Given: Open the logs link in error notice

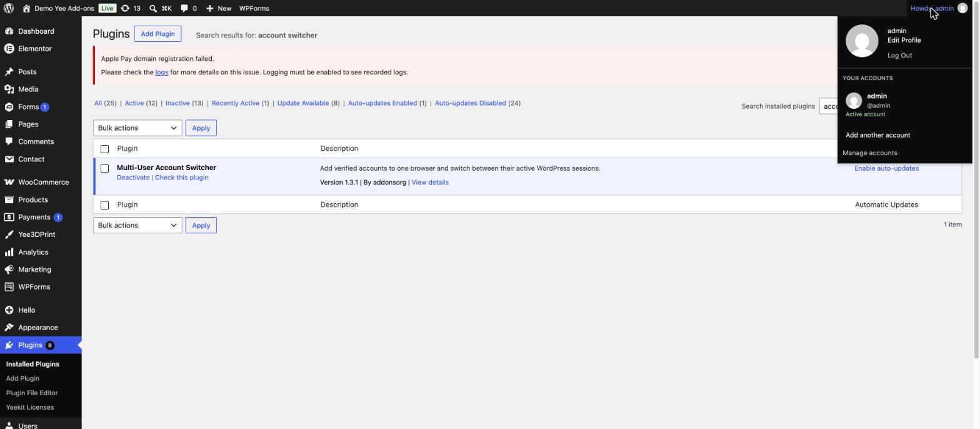Looking at the screenshot, I should point(162,73).
